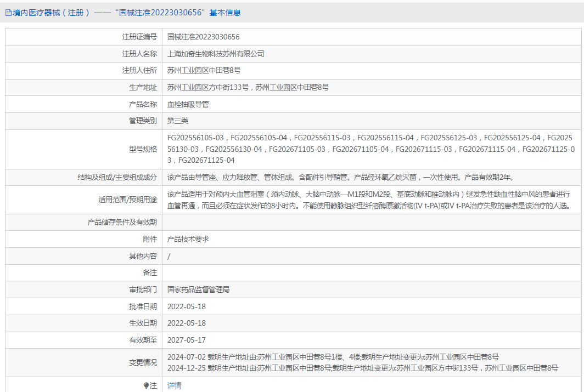
Task: Select the value 产品技术要求
Action: click(188, 239)
